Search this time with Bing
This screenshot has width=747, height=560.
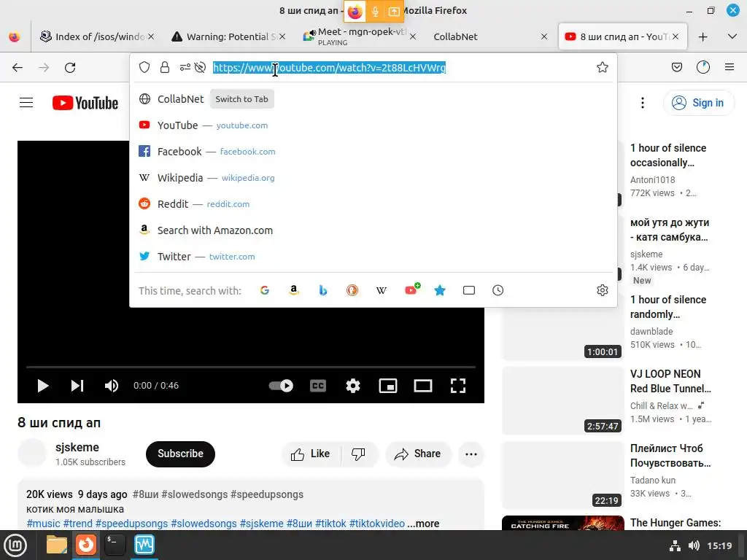323,290
